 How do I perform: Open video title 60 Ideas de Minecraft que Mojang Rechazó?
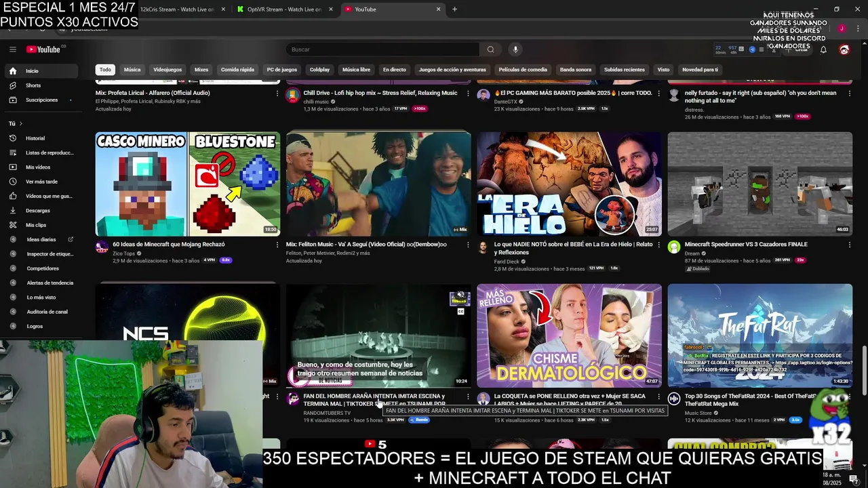point(168,245)
